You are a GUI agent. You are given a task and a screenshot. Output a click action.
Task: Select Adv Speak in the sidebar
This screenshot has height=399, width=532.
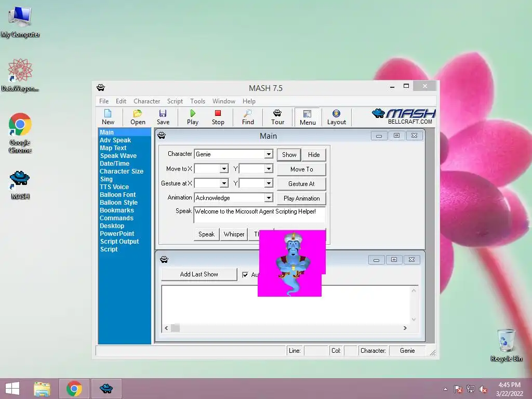pyautogui.click(x=115, y=140)
